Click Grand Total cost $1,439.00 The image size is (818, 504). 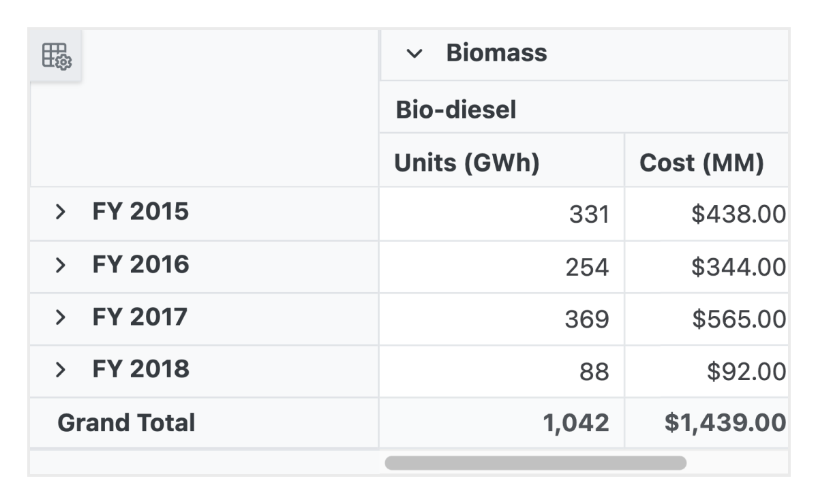(x=725, y=423)
